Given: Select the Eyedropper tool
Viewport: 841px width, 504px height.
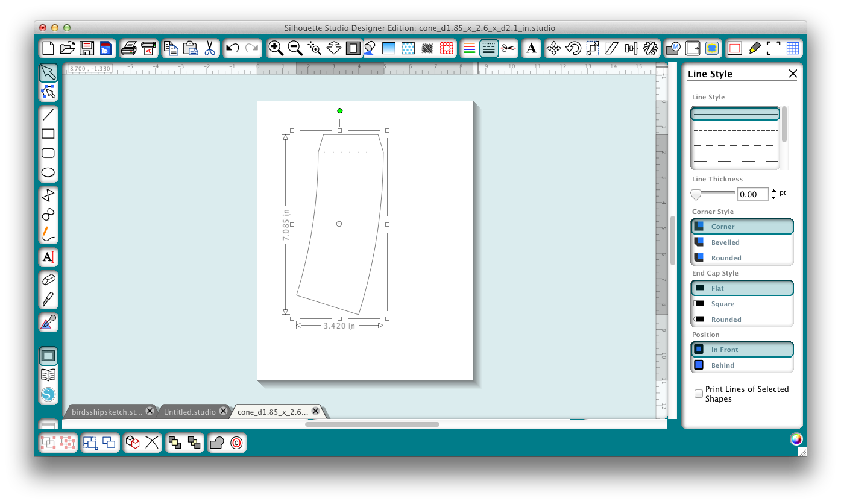Looking at the screenshot, I should [48, 323].
